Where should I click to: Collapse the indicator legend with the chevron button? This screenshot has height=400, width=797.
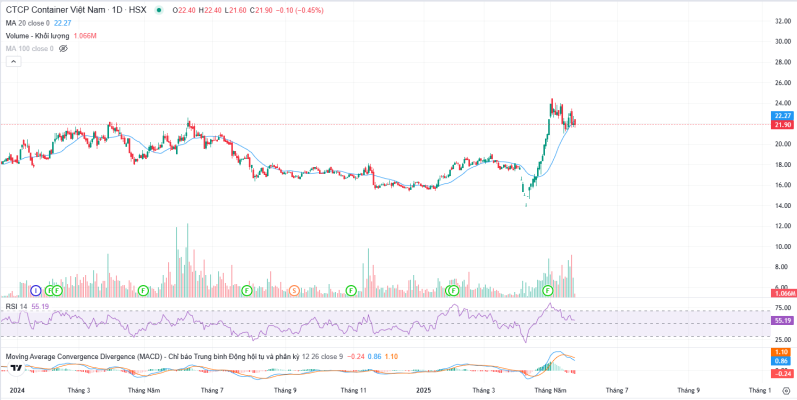point(13,61)
